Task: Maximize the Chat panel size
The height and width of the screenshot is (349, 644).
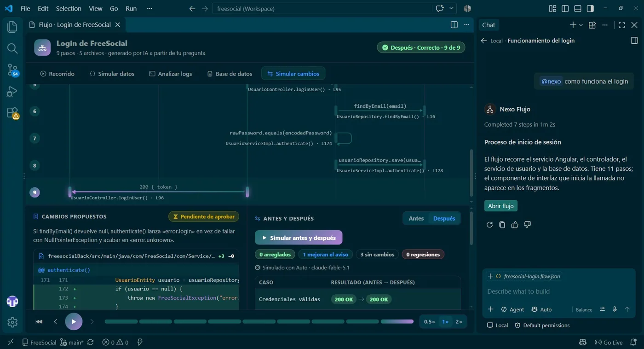Action: point(622,25)
